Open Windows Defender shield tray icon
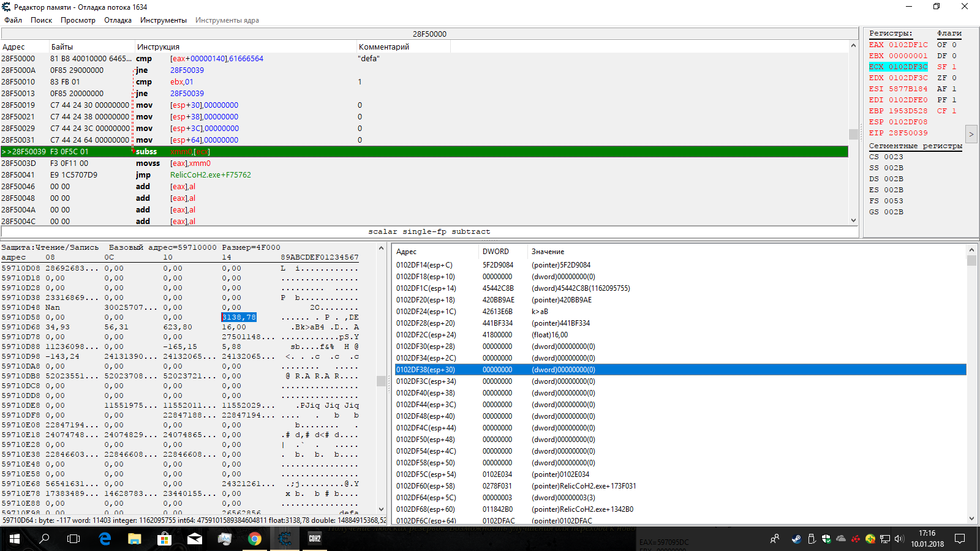 point(826,539)
